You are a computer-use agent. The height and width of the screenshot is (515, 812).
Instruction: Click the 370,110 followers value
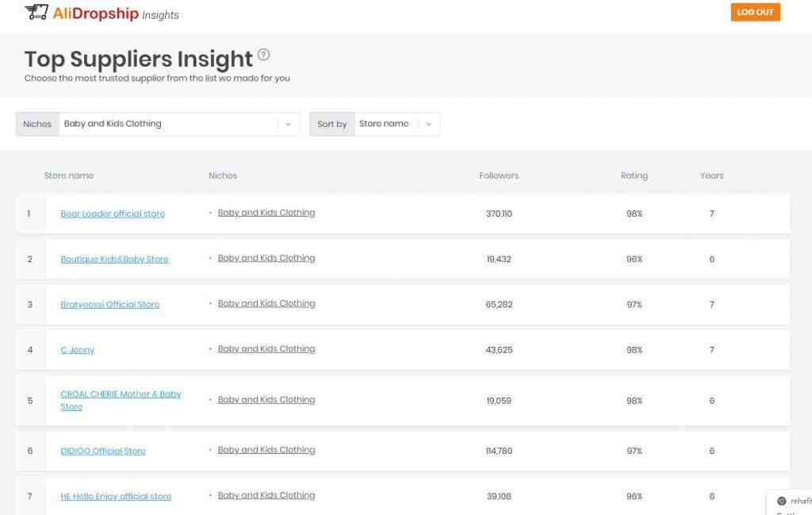tap(499, 213)
